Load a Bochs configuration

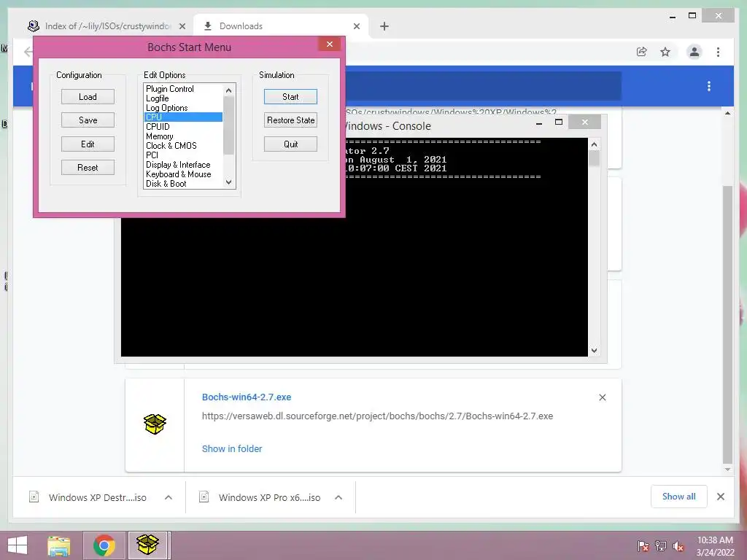pos(88,97)
